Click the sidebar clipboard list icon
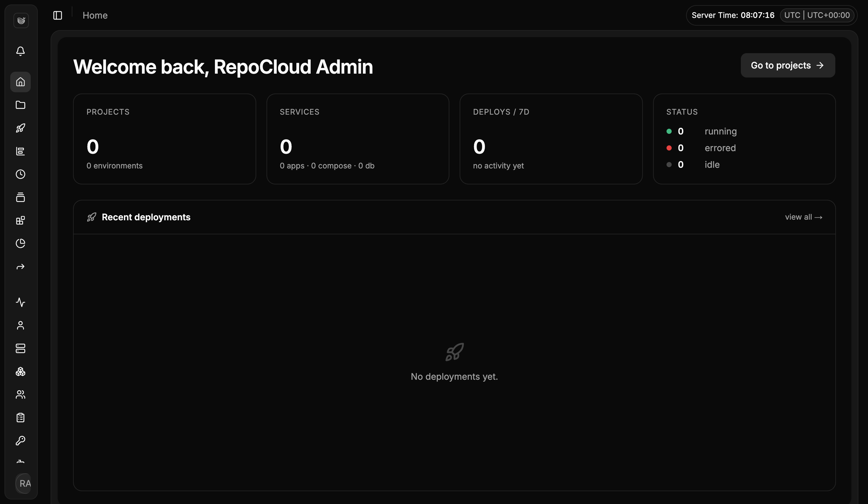The image size is (868, 504). coord(20,418)
